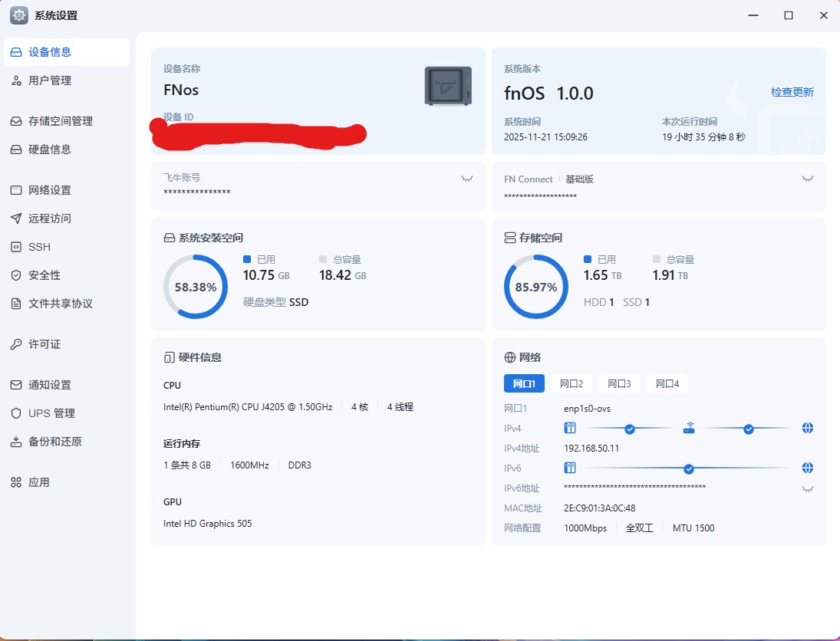Image resolution: width=840 pixels, height=641 pixels.
Task: Click the 硬件信息 header icon
Action: point(170,357)
